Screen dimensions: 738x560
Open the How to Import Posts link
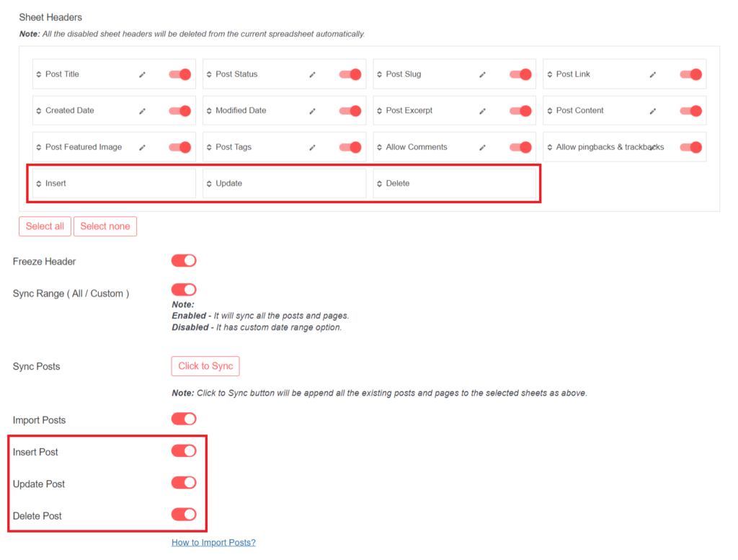(x=213, y=542)
